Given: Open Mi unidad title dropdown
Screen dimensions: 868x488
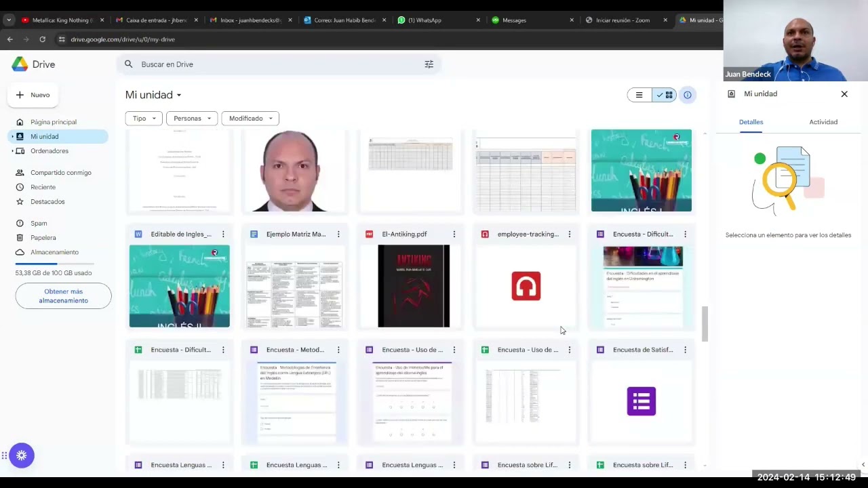Looking at the screenshot, I should click(x=153, y=95).
